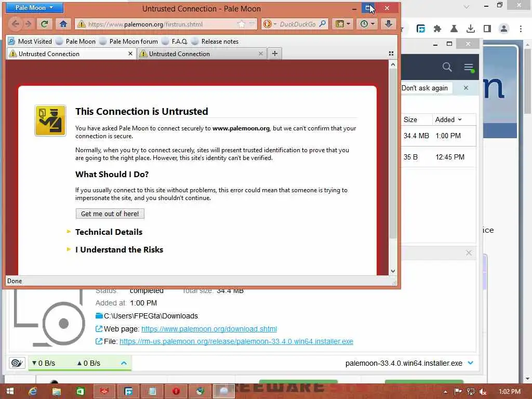This screenshot has height=399, width=532.
Task: Expand the Technical Details section
Action: click(109, 232)
